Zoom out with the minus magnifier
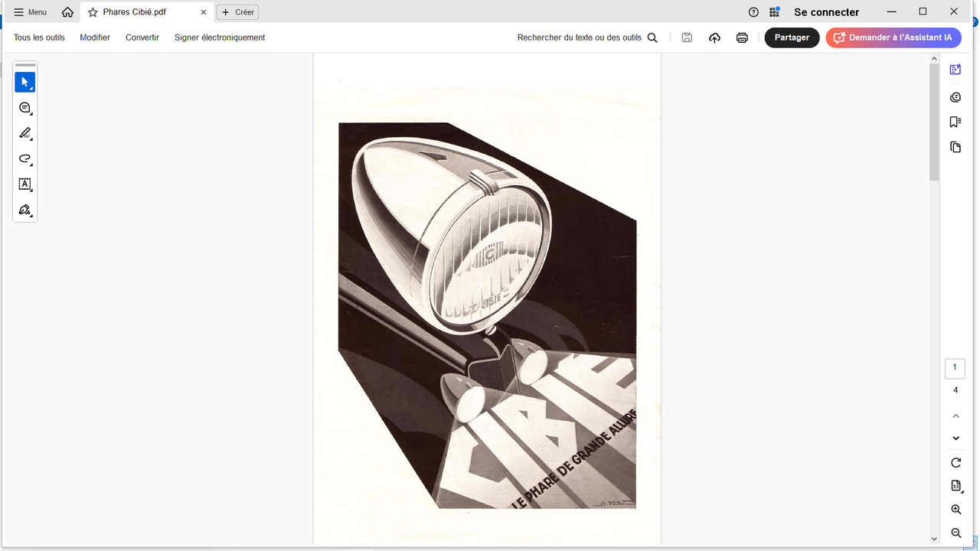This screenshot has height=551, width=980. 955,533
